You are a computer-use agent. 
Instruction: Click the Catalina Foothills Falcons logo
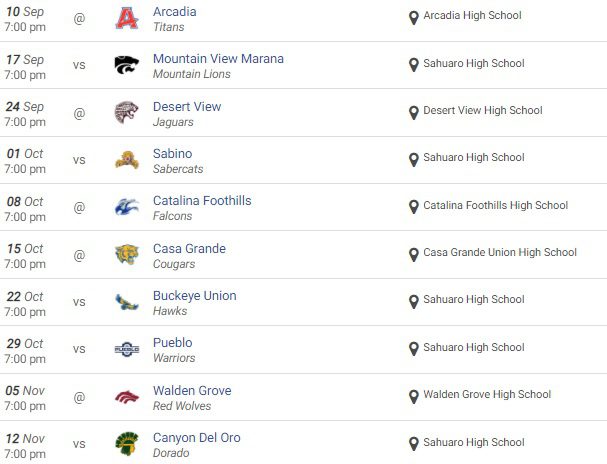point(126,207)
